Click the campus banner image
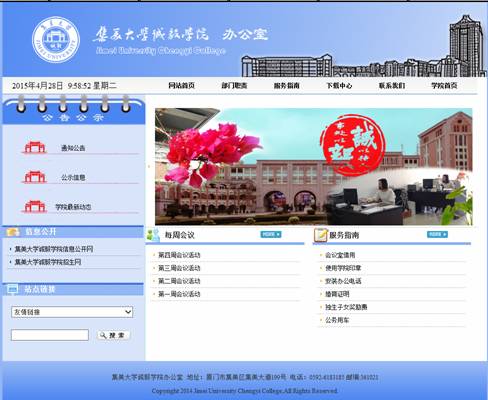 point(314,166)
